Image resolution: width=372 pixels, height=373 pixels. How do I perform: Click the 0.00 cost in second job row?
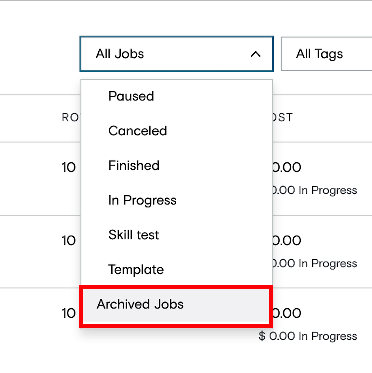tap(287, 241)
